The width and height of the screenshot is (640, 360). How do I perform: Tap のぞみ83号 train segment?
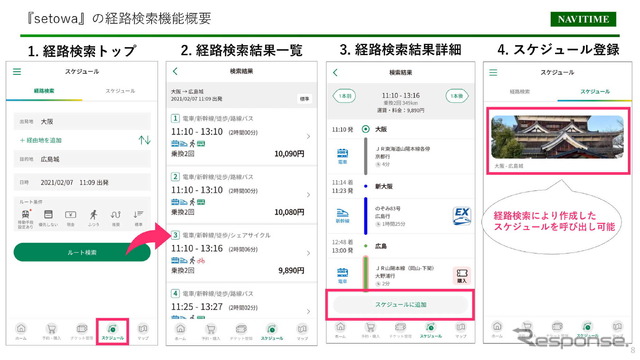pyautogui.click(x=387, y=208)
